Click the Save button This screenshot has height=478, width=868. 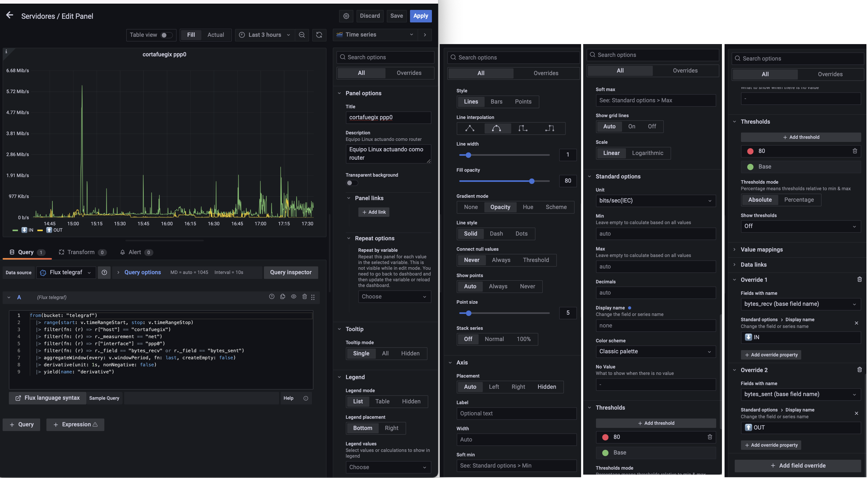(x=396, y=16)
